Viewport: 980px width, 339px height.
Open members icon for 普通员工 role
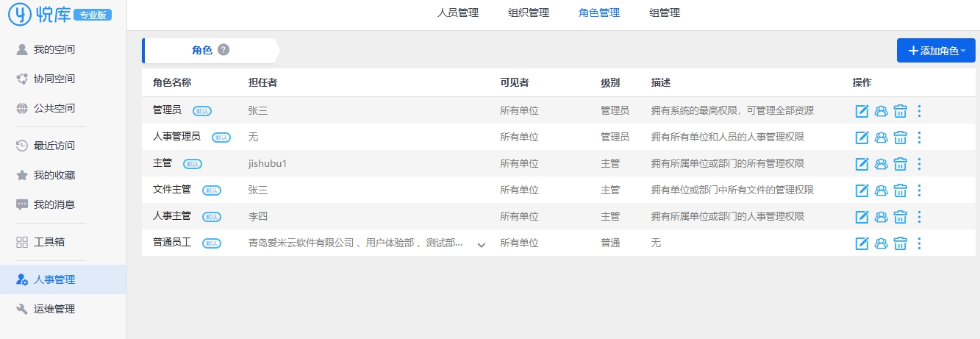[881, 243]
